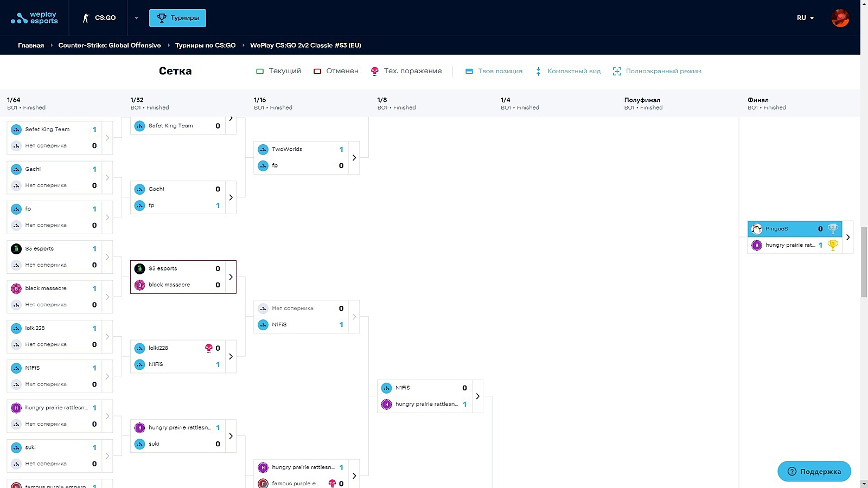The height and width of the screenshot is (488, 868).
Task: Click the scrollbar down arrow
Action: click(864, 484)
